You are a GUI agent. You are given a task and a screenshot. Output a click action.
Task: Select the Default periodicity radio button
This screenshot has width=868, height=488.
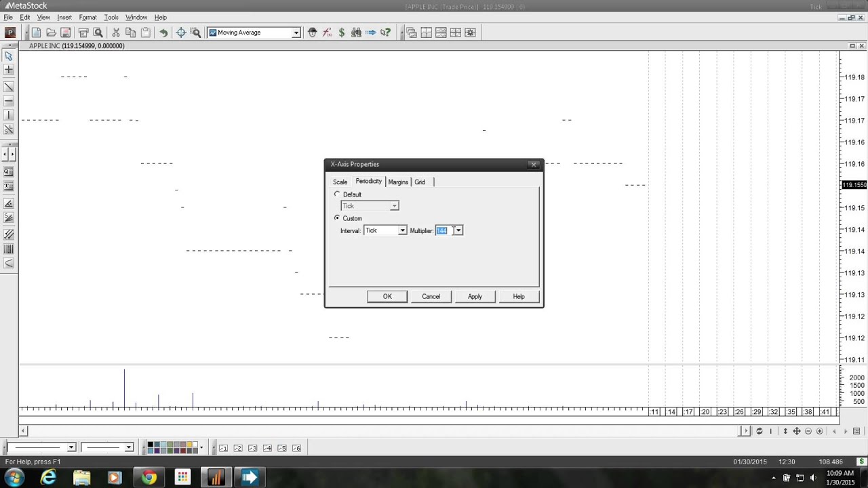click(x=337, y=195)
